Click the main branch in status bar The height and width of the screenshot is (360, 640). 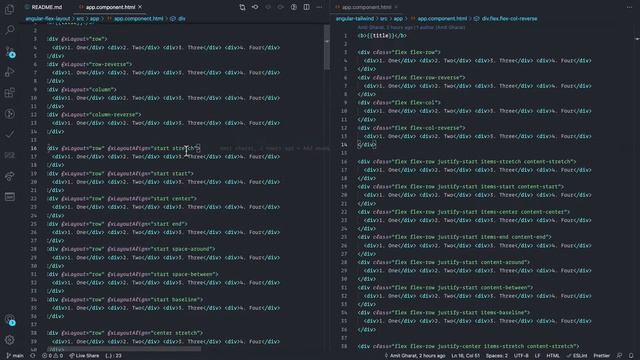(x=15, y=356)
